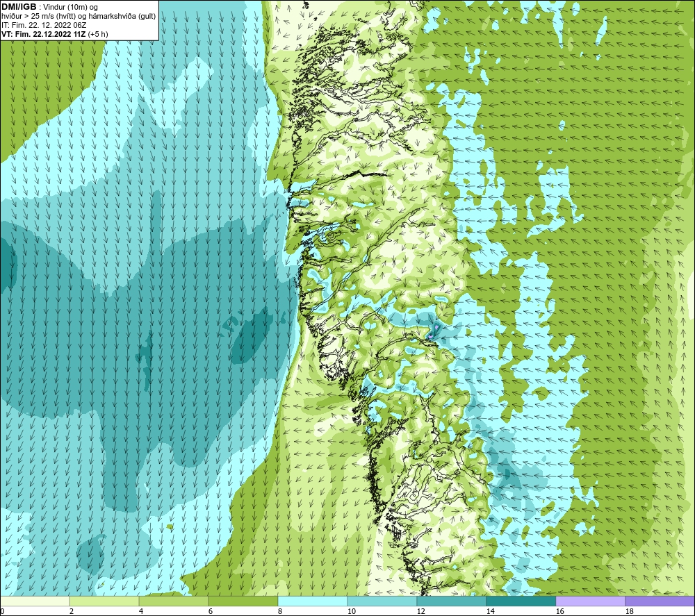The width and height of the screenshot is (695, 616).
Task: Click the 16–18 m/s lavender legend swatch
Action: 591,601
